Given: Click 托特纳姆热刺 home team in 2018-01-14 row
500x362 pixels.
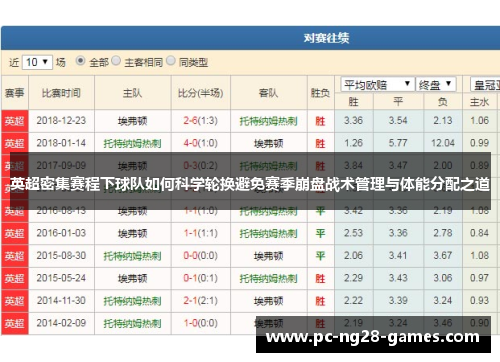Looking at the screenshot, I should (x=132, y=144).
